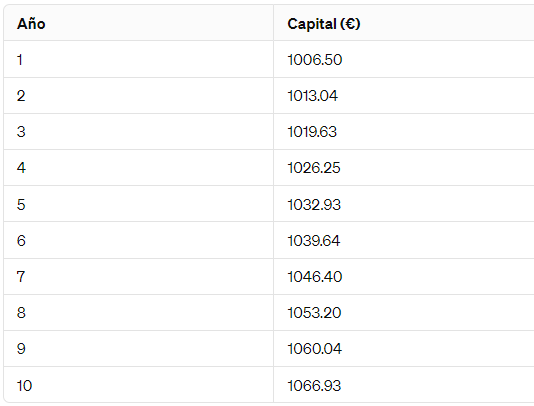The width and height of the screenshot is (534, 406).
Task: Click the capital value 1026.25
Action: tap(314, 168)
